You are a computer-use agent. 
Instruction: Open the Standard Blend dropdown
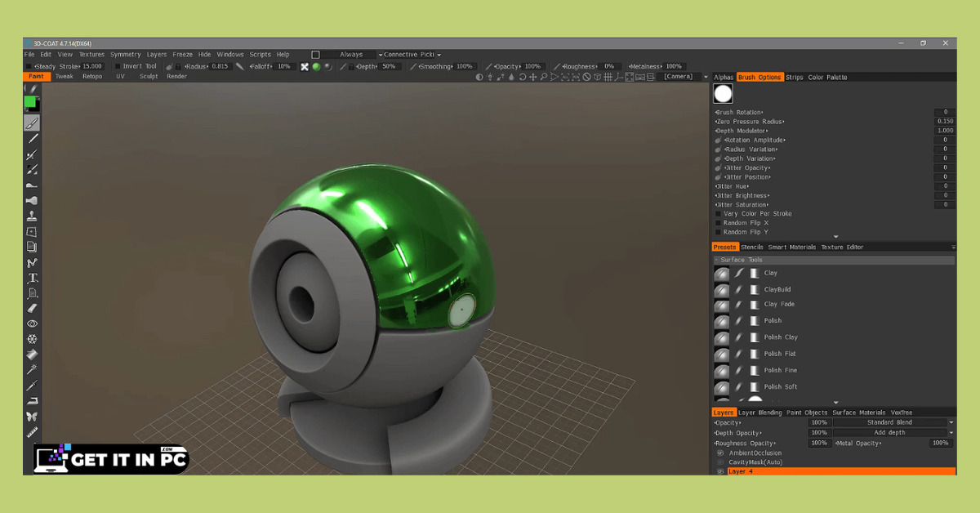point(893,422)
